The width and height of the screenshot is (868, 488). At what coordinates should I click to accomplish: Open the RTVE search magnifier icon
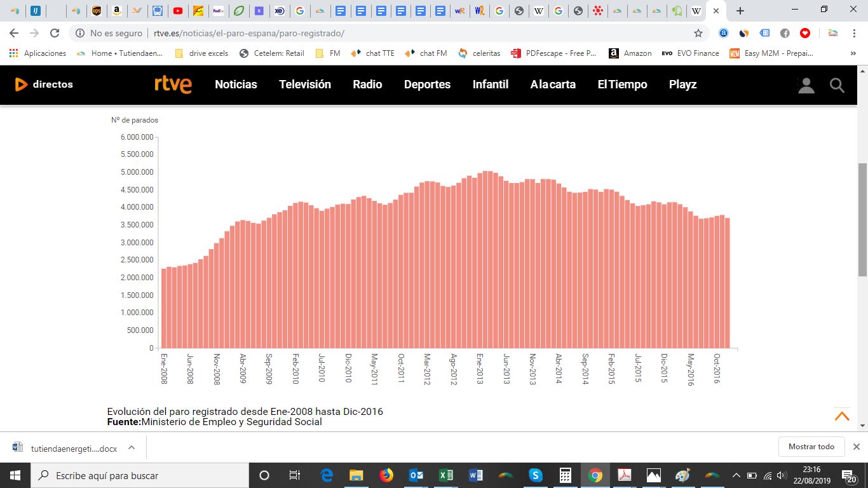837,85
